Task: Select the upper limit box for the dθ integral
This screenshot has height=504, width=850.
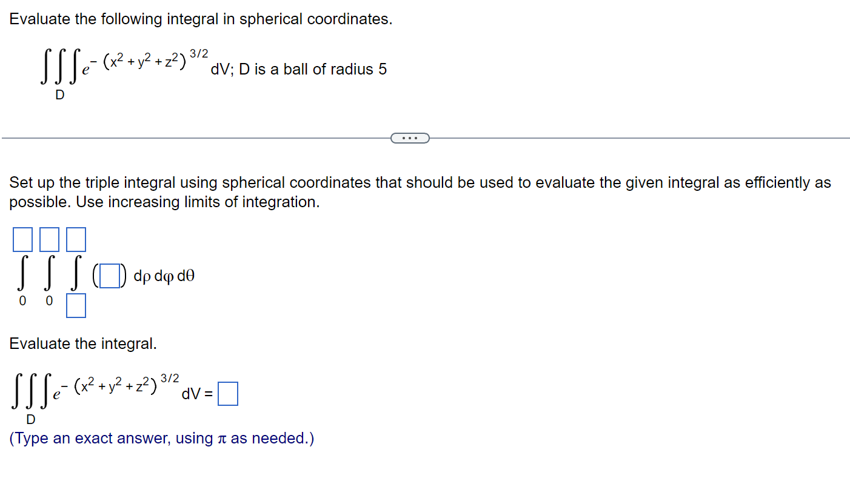Action: 22,239
